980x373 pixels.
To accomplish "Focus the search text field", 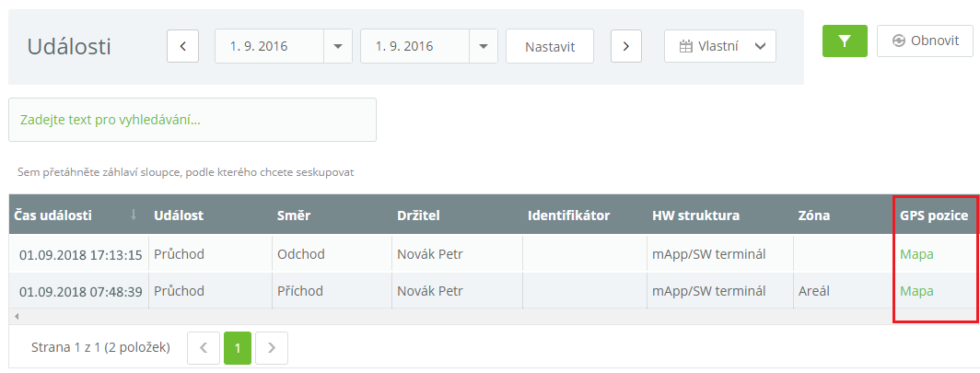I will (x=192, y=120).
